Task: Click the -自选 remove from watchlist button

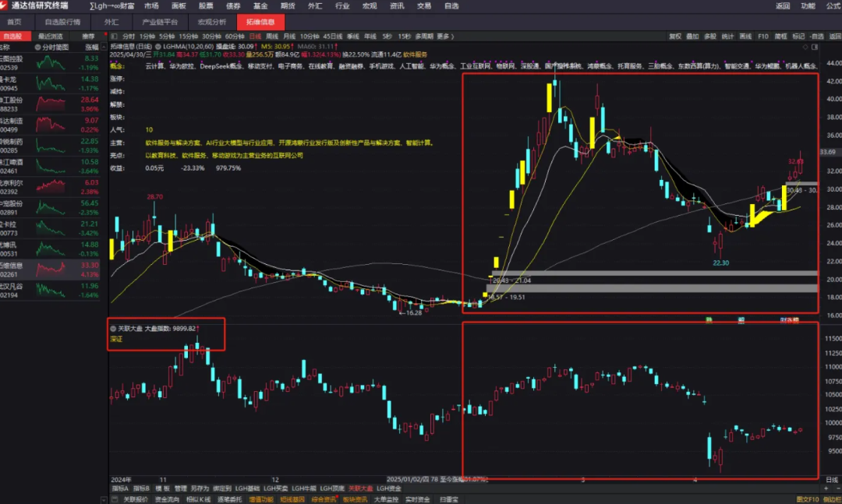Action: pyautogui.click(x=817, y=37)
